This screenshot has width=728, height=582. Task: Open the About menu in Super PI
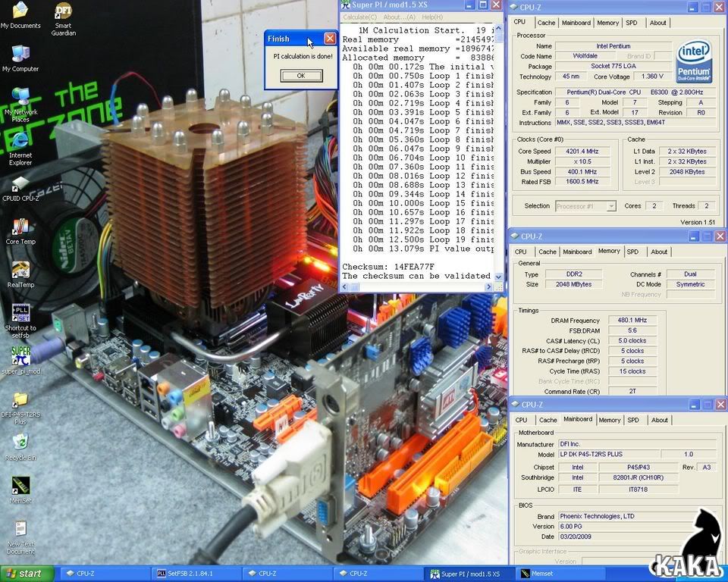[400, 17]
